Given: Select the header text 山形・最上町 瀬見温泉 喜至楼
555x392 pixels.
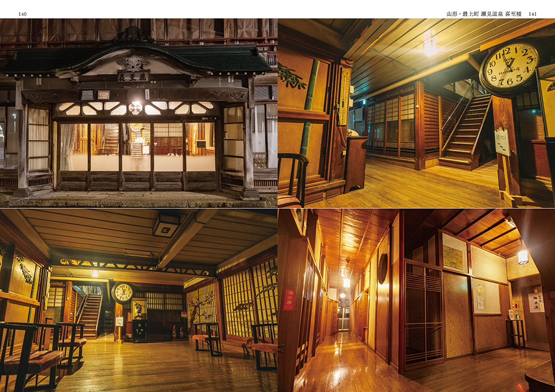Looking at the screenshot, I should click(484, 14).
